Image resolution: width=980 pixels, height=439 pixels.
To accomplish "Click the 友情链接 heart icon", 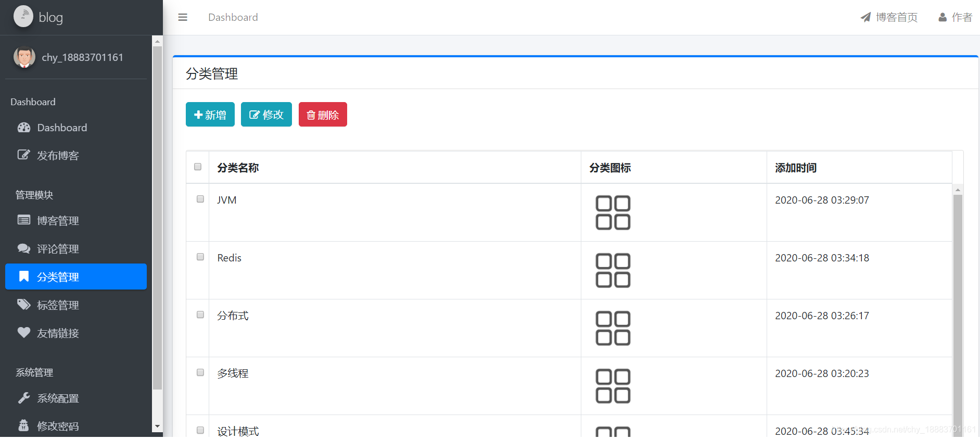I will coord(24,332).
